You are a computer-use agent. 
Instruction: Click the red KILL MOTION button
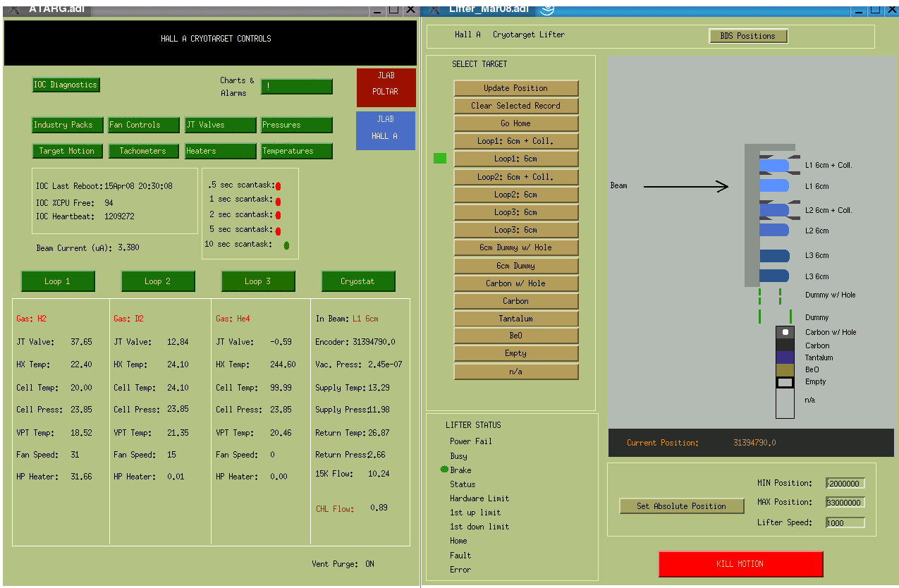coord(740,564)
